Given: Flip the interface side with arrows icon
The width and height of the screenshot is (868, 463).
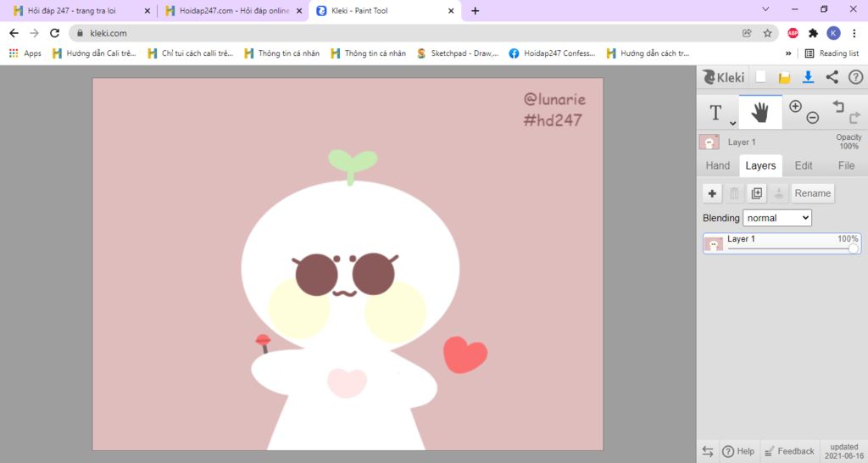Looking at the screenshot, I should [x=708, y=451].
